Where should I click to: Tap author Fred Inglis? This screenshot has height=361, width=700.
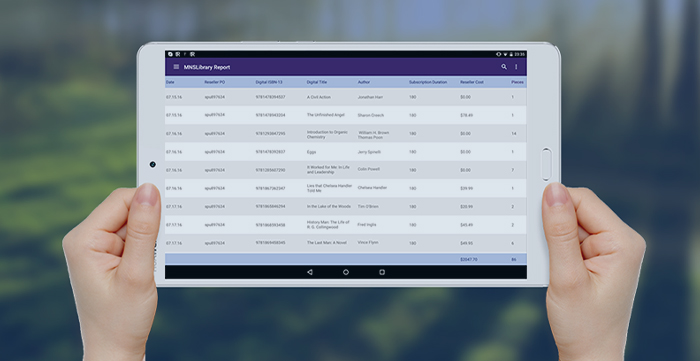pyautogui.click(x=367, y=225)
